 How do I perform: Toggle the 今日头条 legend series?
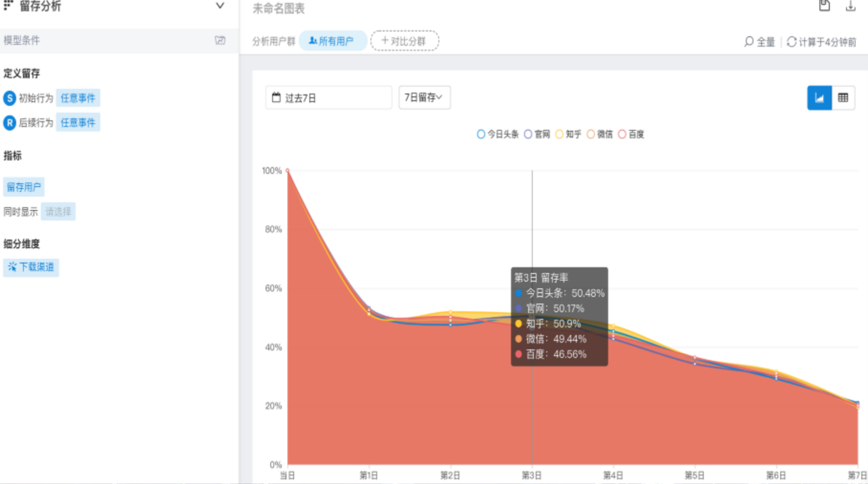pos(498,134)
